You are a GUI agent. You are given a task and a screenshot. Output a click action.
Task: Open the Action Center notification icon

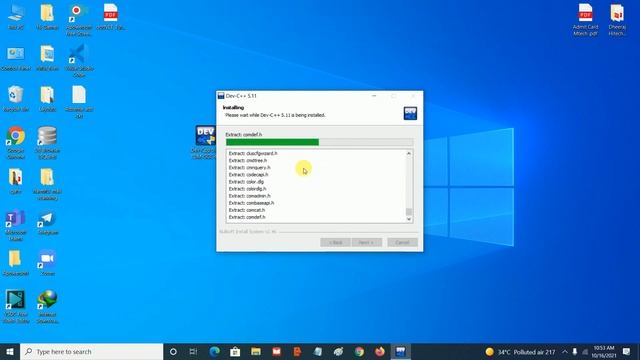click(627, 351)
